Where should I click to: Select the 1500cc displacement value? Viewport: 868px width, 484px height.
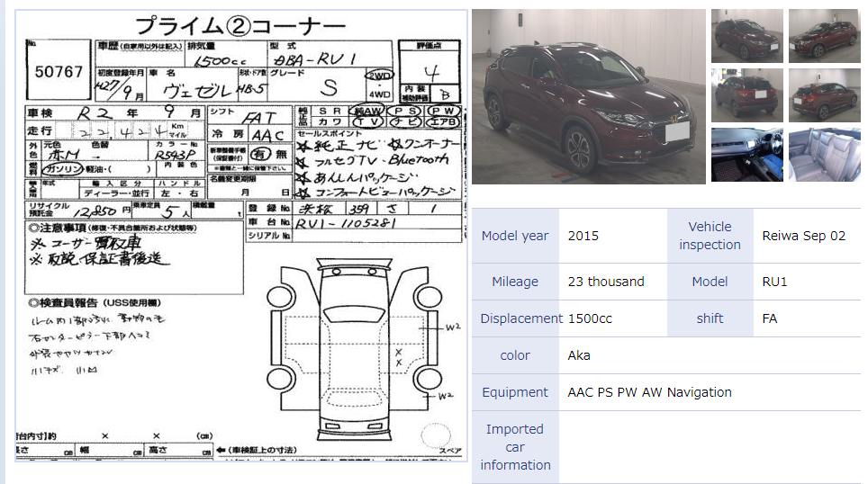[590, 318]
